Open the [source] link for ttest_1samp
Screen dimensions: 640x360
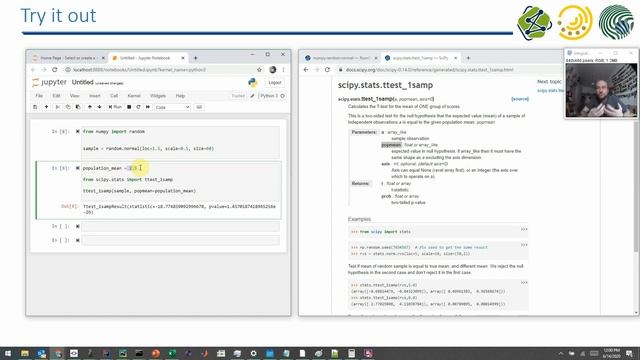click(x=520, y=99)
